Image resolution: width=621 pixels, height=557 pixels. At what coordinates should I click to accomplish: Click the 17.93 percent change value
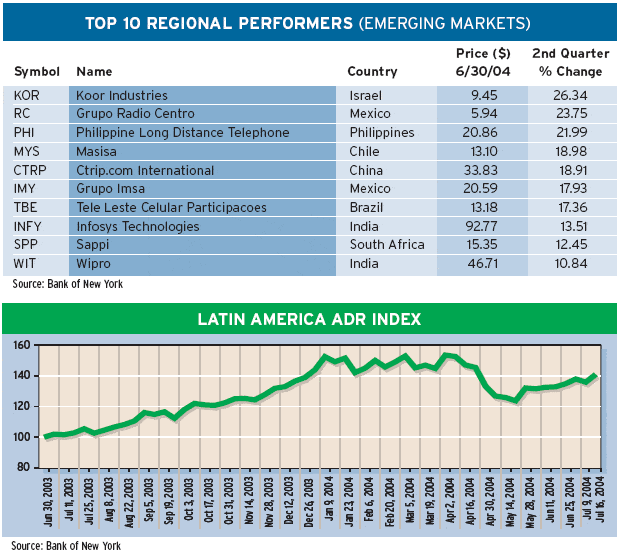coord(573,188)
